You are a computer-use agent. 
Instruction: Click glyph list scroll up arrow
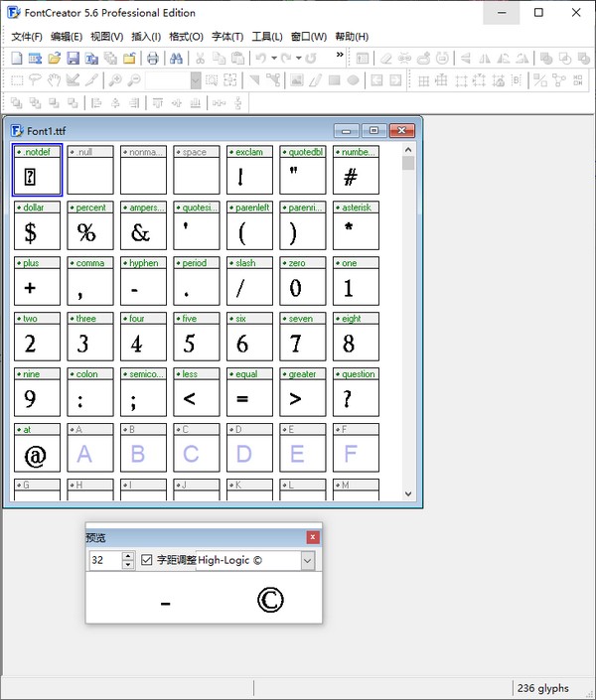(408, 150)
